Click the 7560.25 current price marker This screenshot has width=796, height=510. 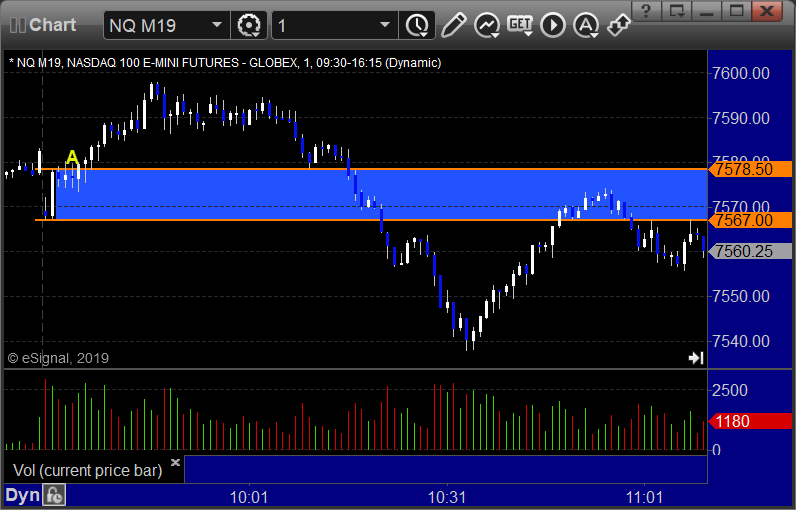(750, 251)
